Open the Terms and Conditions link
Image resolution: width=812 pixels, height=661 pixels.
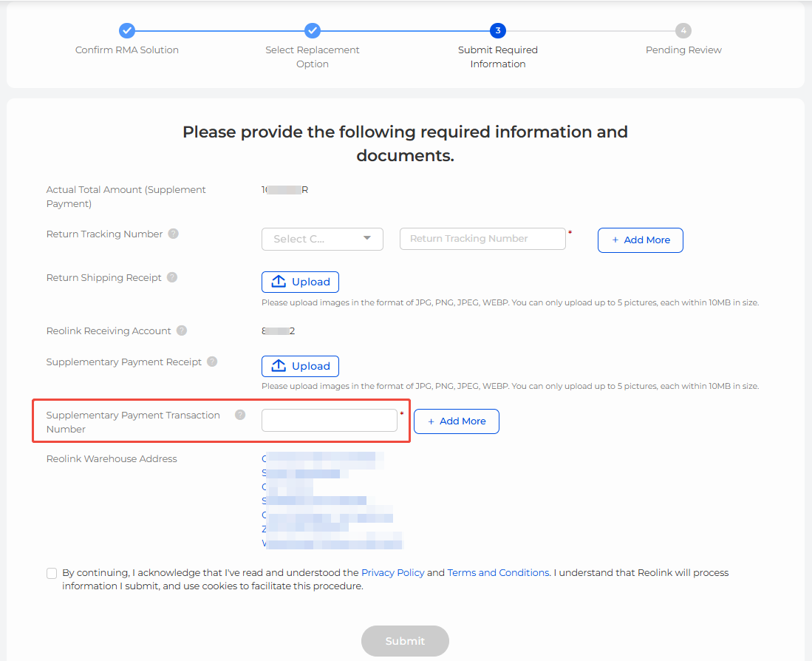click(497, 572)
